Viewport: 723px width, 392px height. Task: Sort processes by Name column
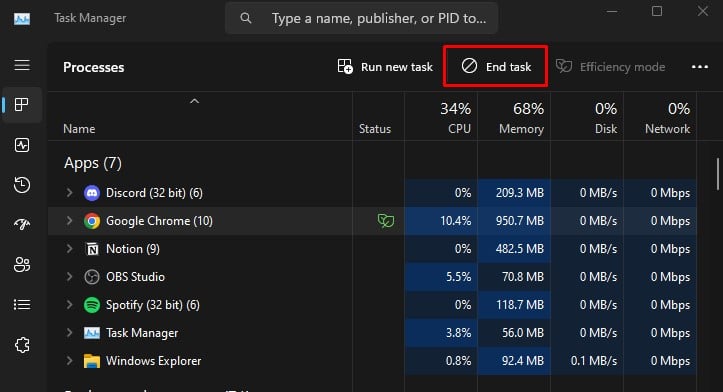point(79,129)
